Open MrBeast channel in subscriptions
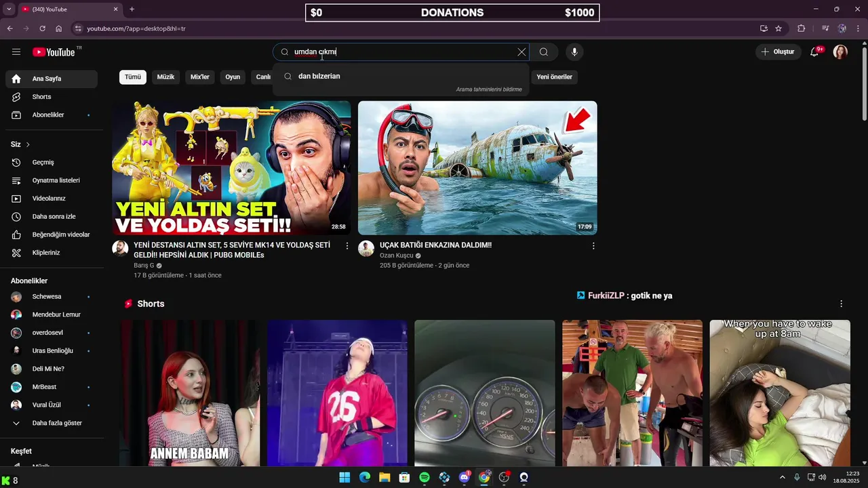Viewport: 868px width, 488px height. click(x=52, y=387)
